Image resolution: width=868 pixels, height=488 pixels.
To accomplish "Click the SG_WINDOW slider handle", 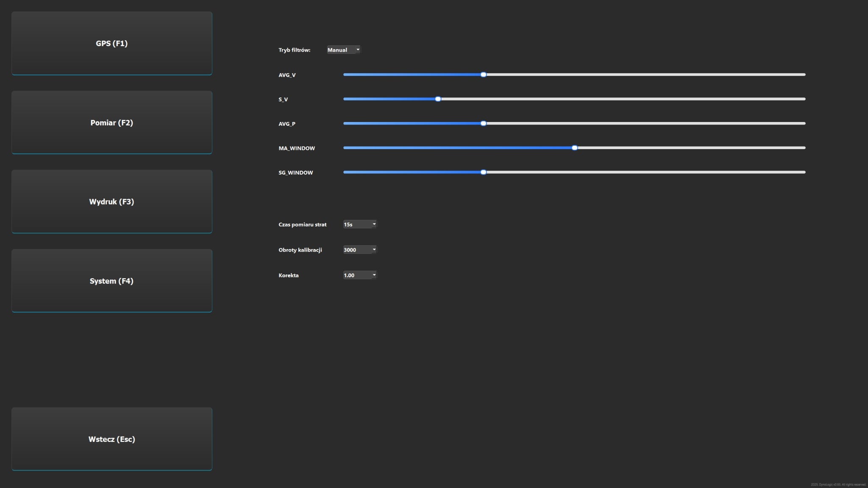I will click(484, 172).
